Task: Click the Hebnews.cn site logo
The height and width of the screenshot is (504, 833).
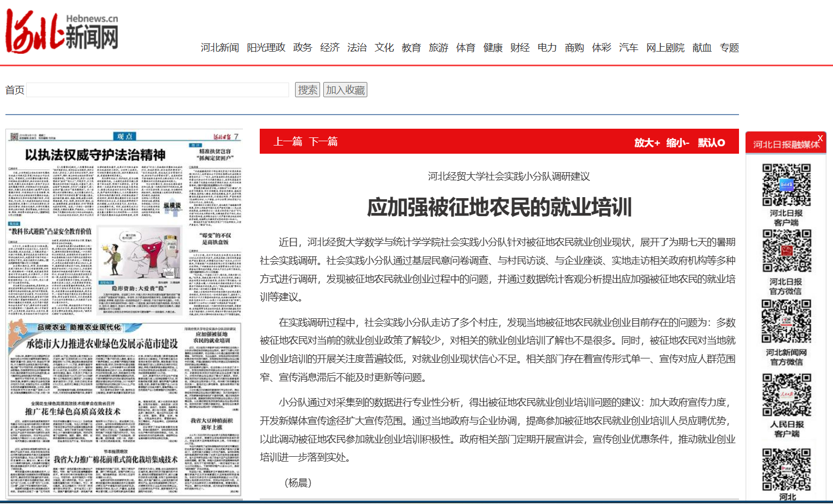Action: pos(62,31)
